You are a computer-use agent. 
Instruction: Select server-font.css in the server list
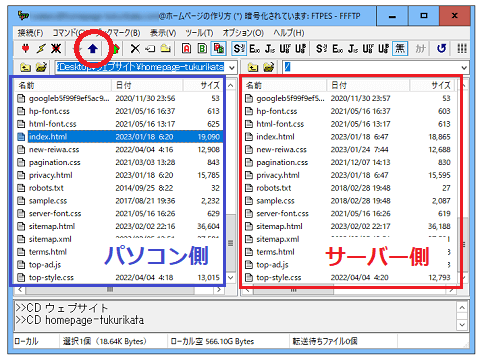tap(348, 214)
